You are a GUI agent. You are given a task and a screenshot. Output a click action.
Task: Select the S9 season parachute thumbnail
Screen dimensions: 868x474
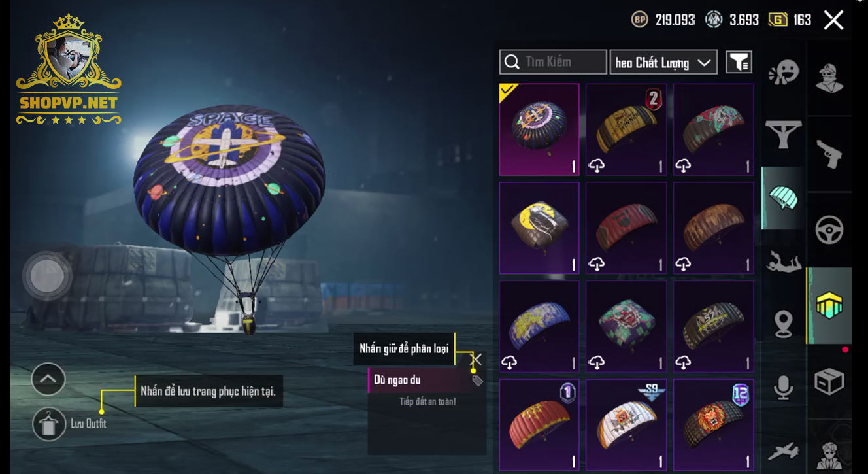click(x=626, y=425)
